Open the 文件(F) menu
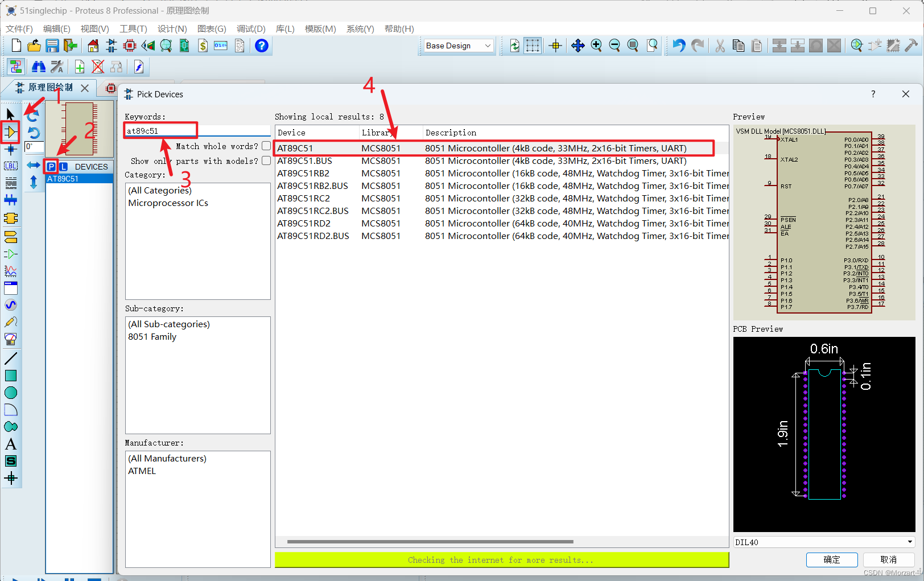 [x=19, y=29]
